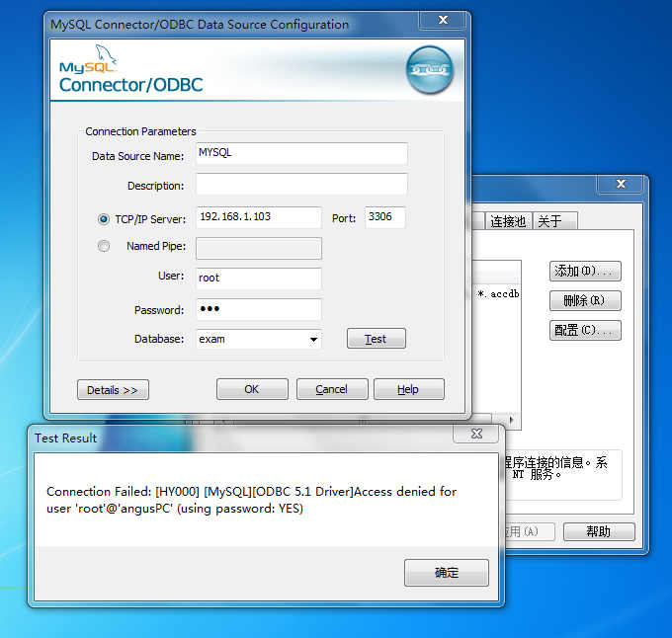This screenshot has height=638, width=672.
Task: Open Help in the configuration dialog
Action: (408, 389)
